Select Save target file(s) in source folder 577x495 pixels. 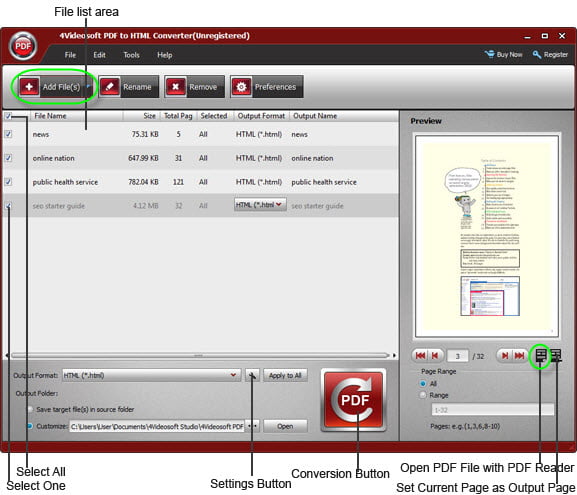click(30, 409)
